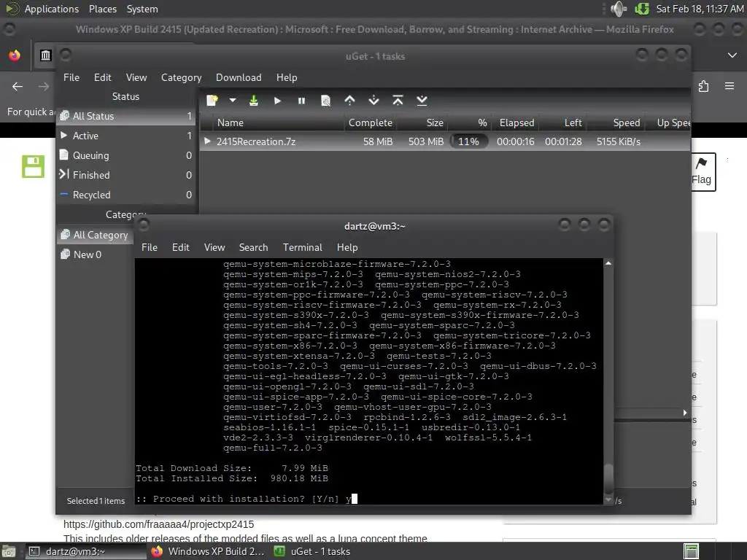The width and height of the screenshot is (747, 560).
Task: Click the 11% progress bar of 2415Recreation.7z
Action: coord(469,141)
